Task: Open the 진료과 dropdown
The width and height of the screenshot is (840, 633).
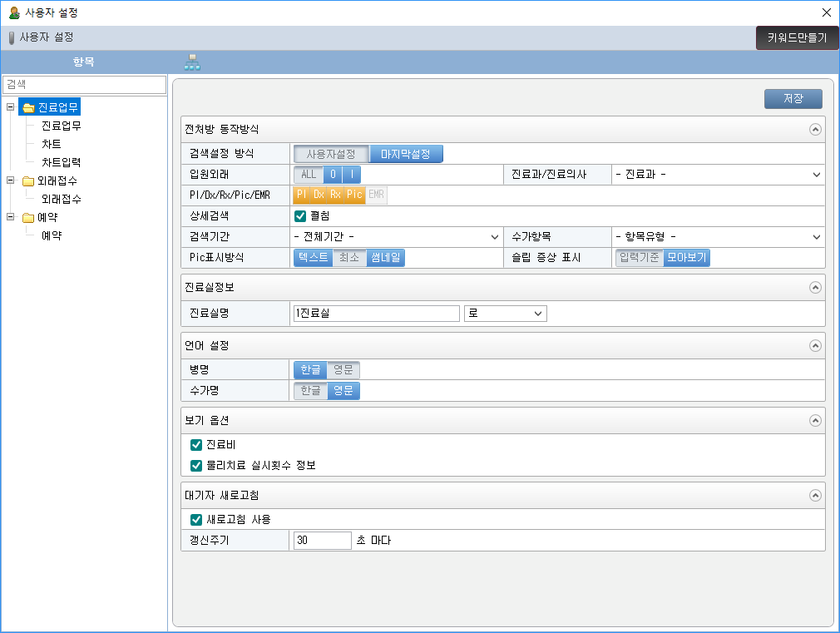Action: 718,175
